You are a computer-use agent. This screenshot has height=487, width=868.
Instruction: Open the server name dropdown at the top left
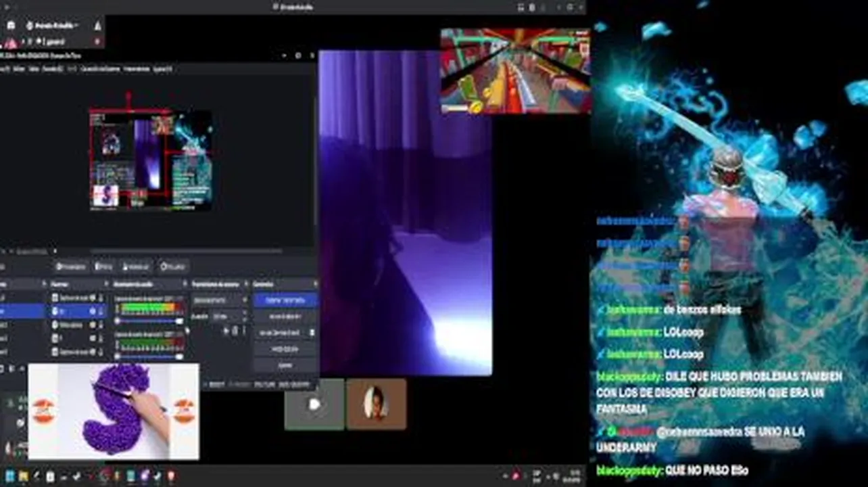coord(52,25)
